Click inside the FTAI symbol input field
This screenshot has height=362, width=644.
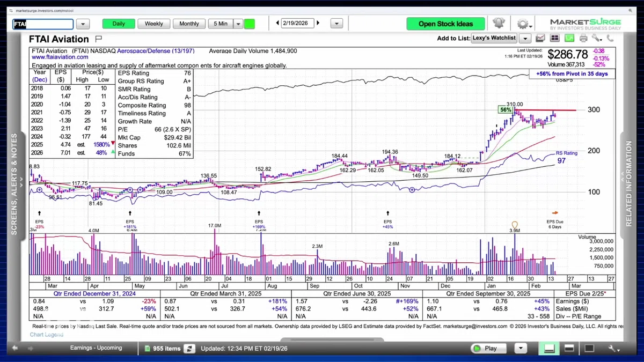[43, 24]
